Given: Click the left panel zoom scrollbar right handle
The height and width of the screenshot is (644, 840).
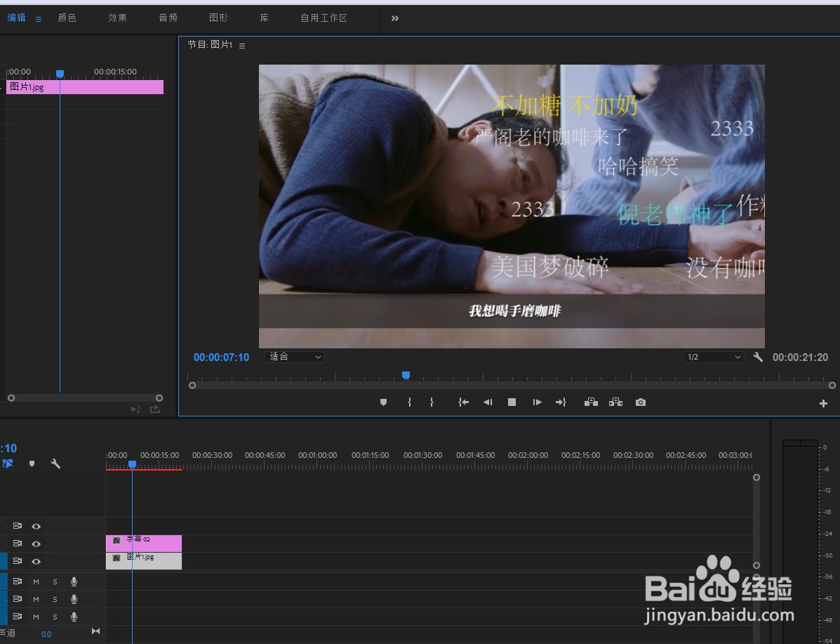Looking at the screenshot, I should pyautogui.click(x=159, y=398).
